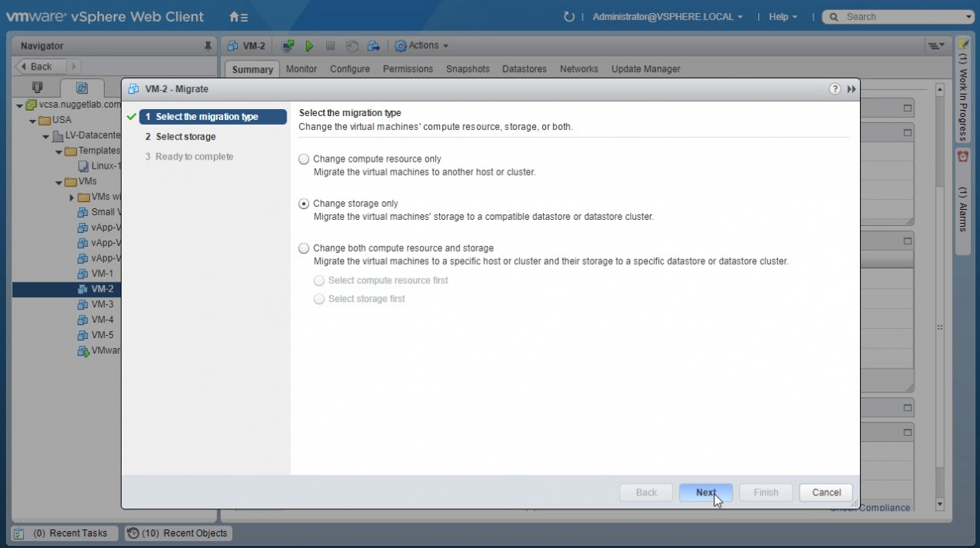Open the Work In Progress panel icon
980x548 pixels.
pyautogui.click(x=963, y=44)
